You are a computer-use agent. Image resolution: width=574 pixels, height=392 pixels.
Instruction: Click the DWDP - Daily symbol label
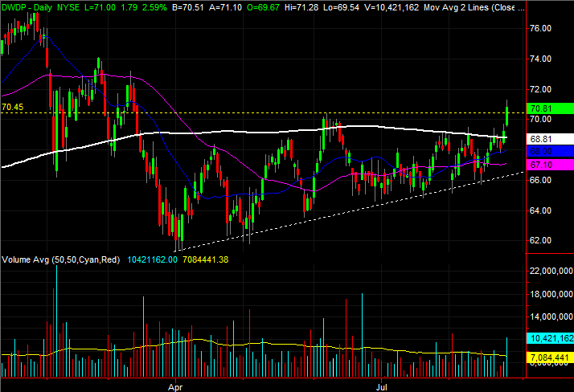(x=27, y=7)
